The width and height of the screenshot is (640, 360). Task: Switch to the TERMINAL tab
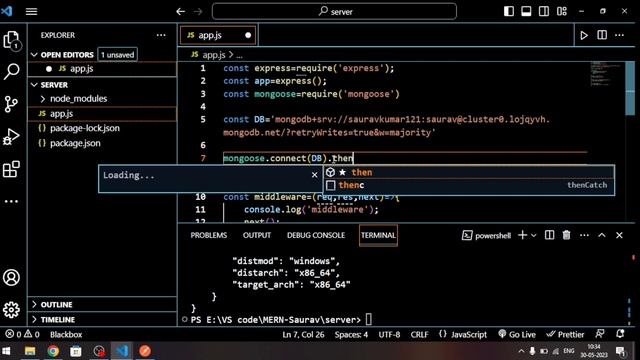click(x=378, y=235)
